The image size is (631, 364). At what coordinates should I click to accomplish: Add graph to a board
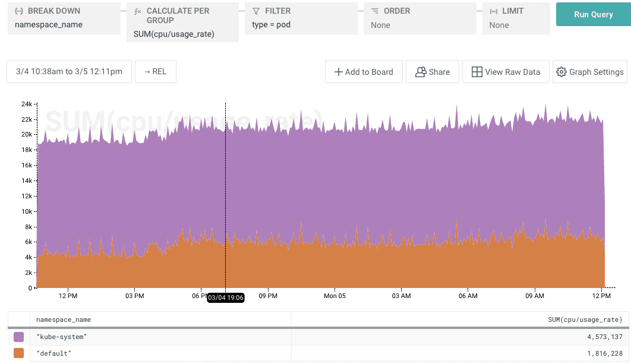tap(364, 72)
